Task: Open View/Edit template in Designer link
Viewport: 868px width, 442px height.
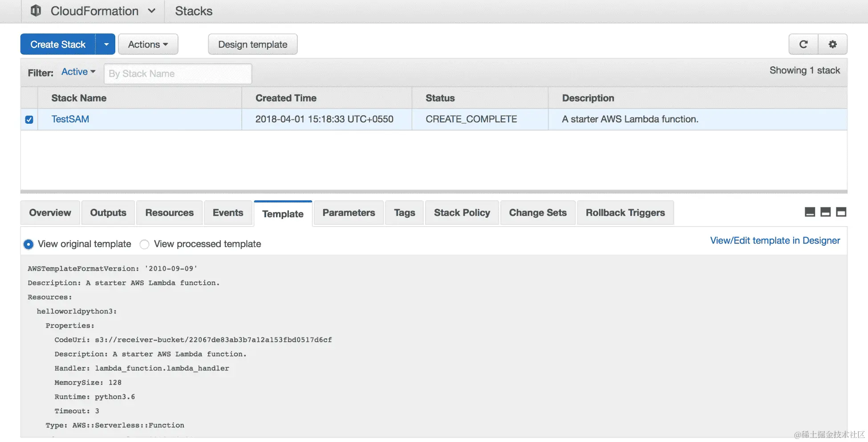Action: click(x=775, y=240)
